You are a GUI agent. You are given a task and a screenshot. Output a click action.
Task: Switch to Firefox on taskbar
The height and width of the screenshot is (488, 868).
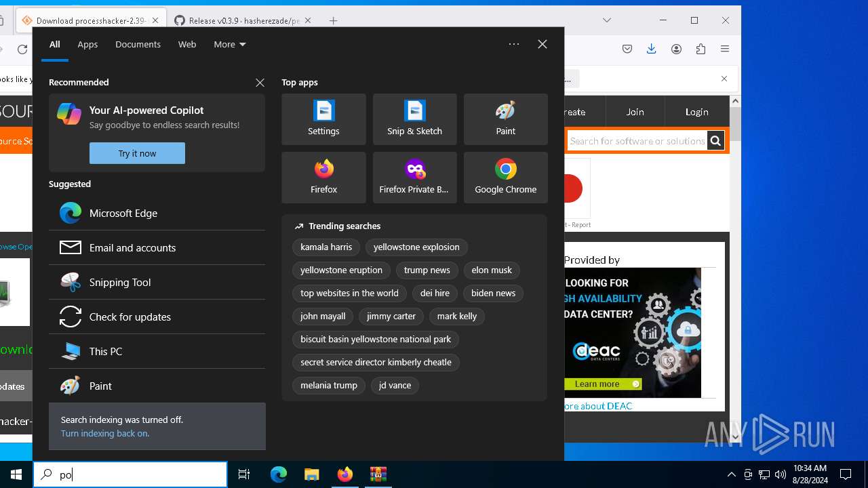point(344,474)
